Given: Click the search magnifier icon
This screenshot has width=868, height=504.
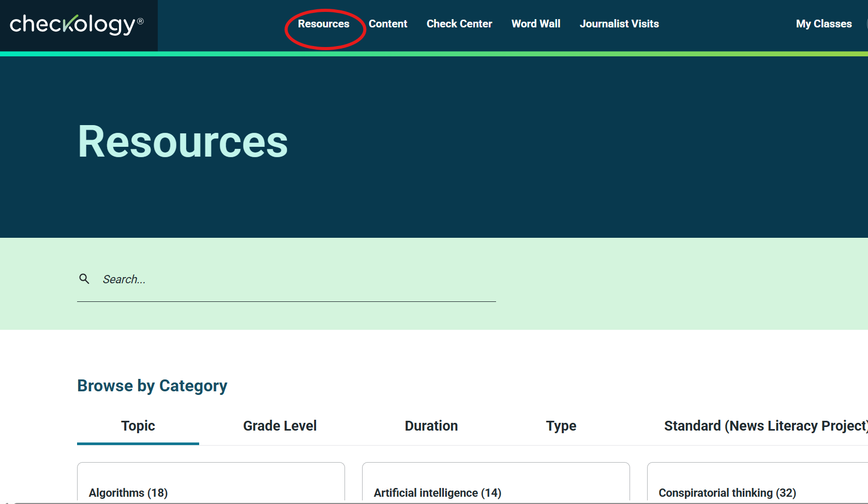Looking at the screenshot, I should pyautogui.click(x=84, y=279).
